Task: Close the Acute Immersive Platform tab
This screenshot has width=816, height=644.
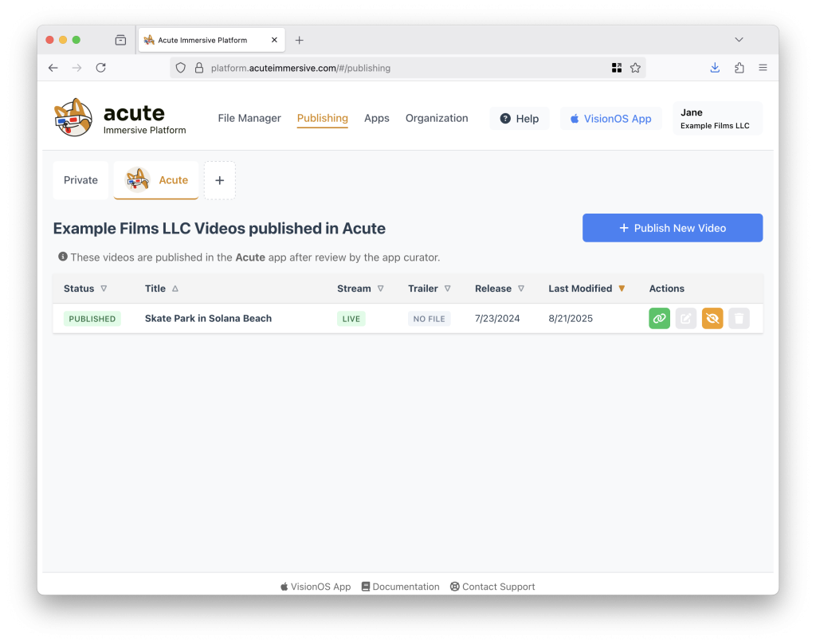Action: point(274,40)
